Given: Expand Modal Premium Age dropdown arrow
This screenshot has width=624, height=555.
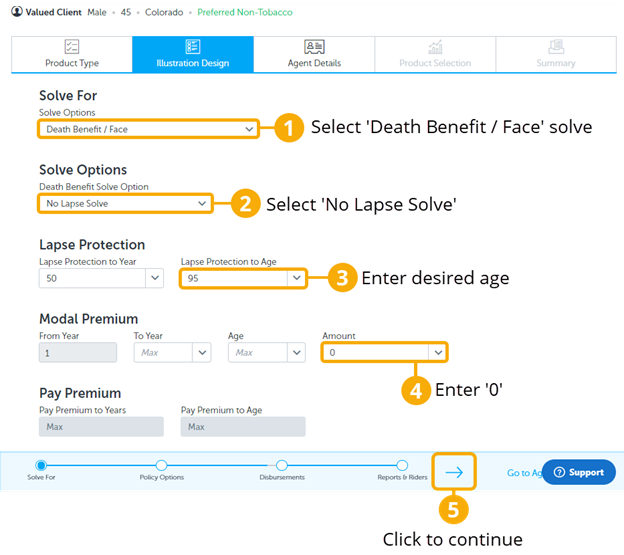Looking at the screenshot, I should click(296, 352).
